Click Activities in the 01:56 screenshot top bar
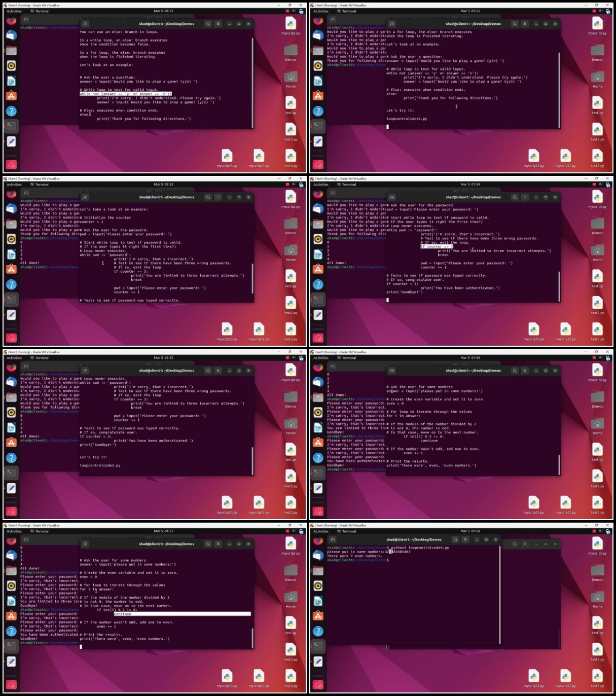The width and height of the screenshot is (616, 696). tap(321, 358)
